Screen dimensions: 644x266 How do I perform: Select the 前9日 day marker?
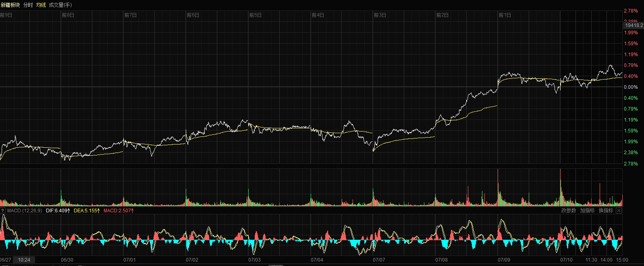6,15
